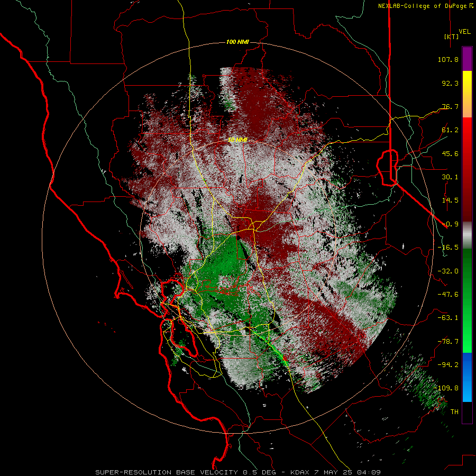Select the 50 NMI range ring label

(237, 140)
